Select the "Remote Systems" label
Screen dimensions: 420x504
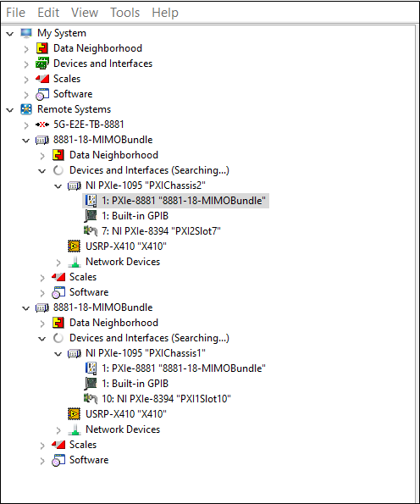[x=75, y=109]
